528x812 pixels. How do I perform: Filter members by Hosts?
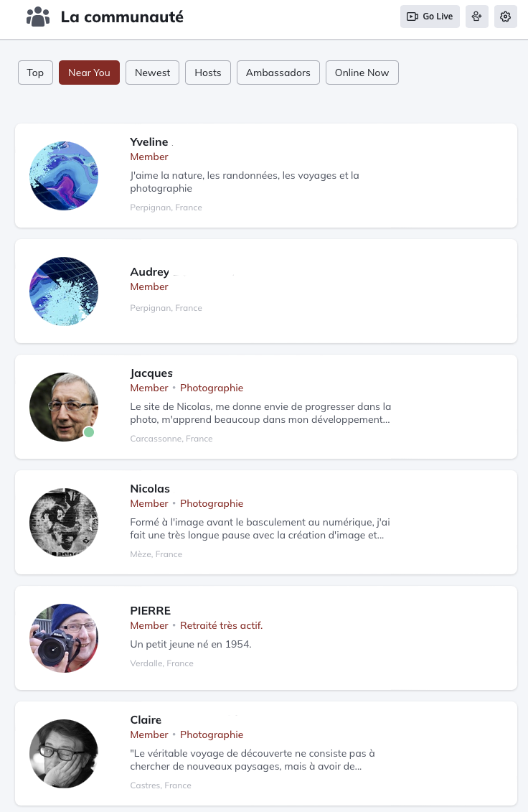click(208, 73)
